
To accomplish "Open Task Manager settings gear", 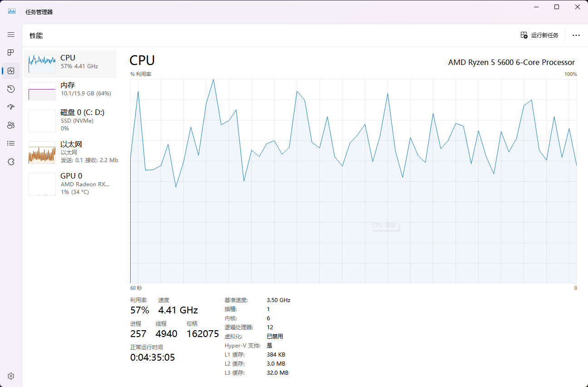I will (11, 376).
